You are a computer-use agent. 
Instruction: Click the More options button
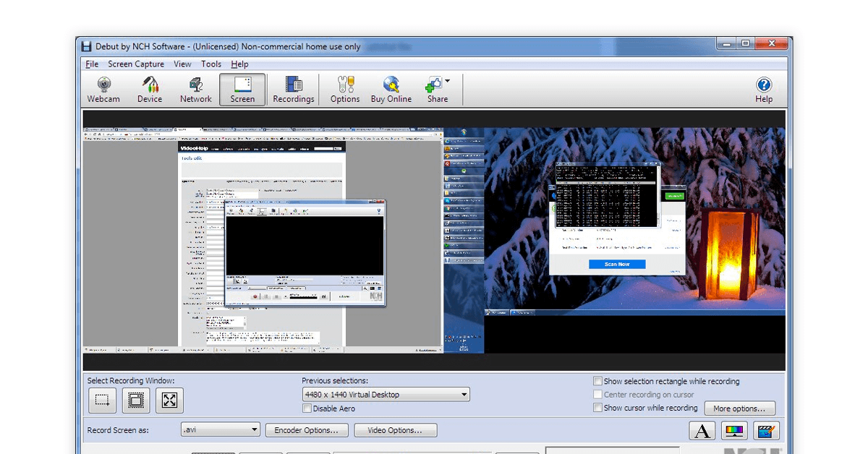pos(739,408)
